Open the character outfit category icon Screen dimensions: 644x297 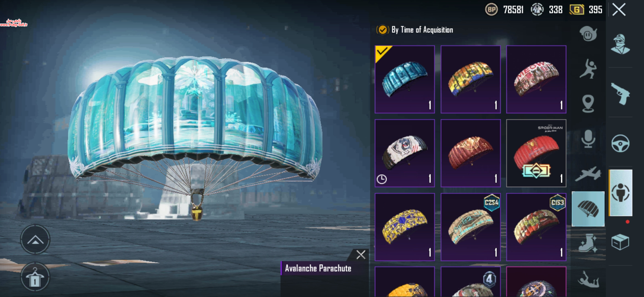(x=620, y=44)
